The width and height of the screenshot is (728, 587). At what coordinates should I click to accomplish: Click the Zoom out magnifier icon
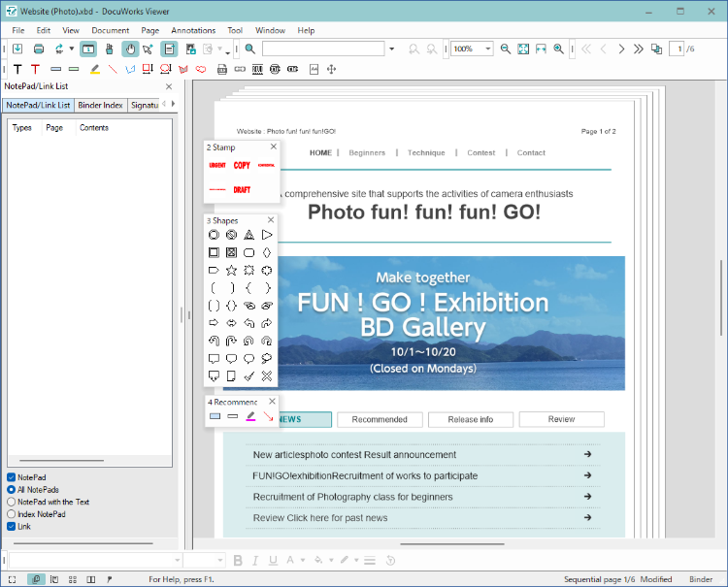click(506, 49)
